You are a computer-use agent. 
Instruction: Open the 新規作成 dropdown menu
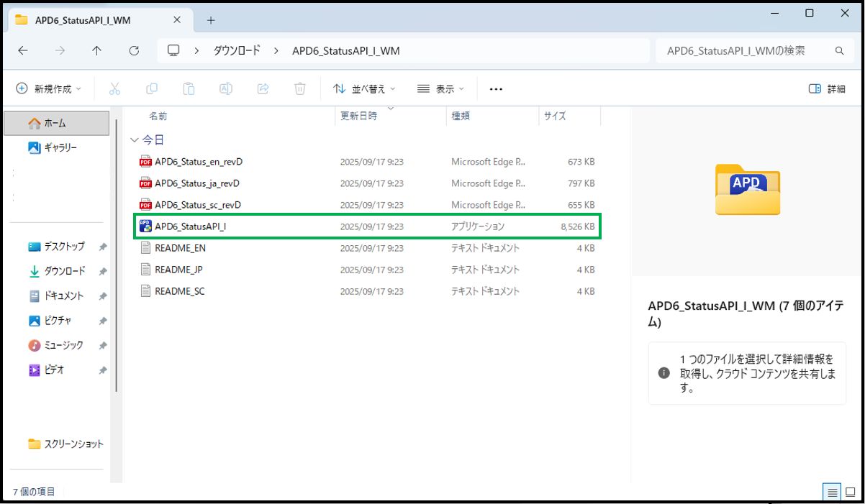click(x=49, y=88)
